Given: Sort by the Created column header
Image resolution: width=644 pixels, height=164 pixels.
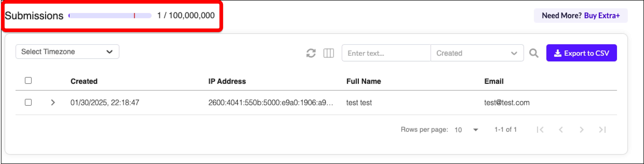Looking at the screenshot, I should pyautogui.click(x=84, y=81).
